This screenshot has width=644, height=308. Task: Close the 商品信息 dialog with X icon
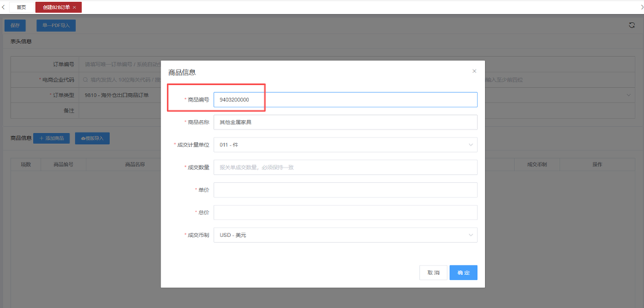(474, 72)
